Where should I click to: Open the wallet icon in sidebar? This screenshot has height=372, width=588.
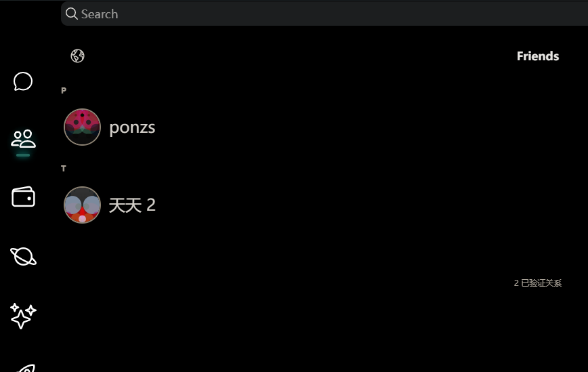pyautogui.click(x=23, y=197)
